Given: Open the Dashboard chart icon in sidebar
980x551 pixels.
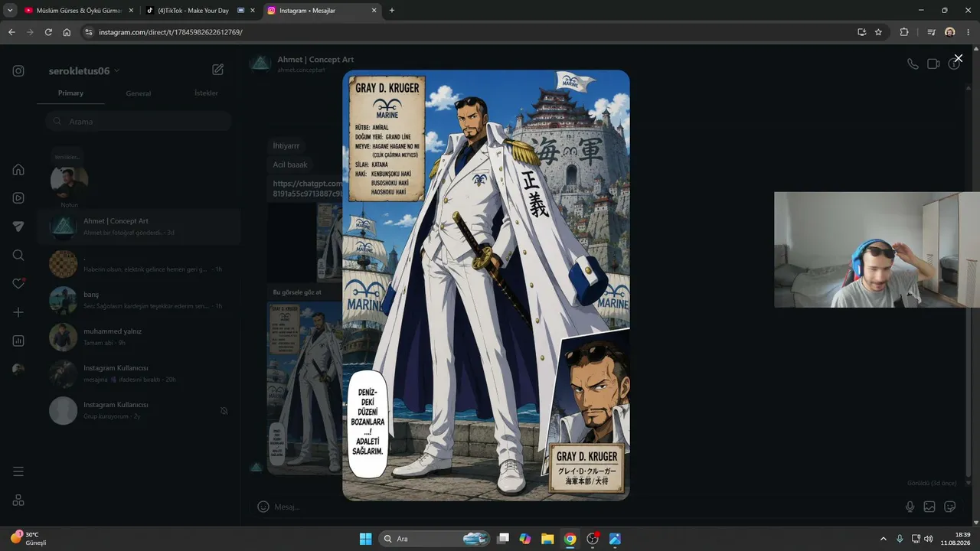Looking at the screenshot, I should pyautogui.click(x=18, y=341).
